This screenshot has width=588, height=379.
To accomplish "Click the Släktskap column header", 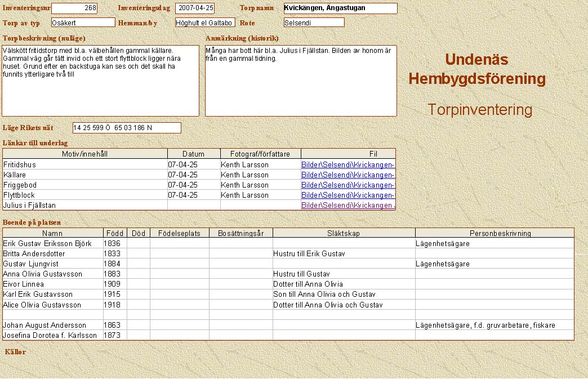I will 344,233.
